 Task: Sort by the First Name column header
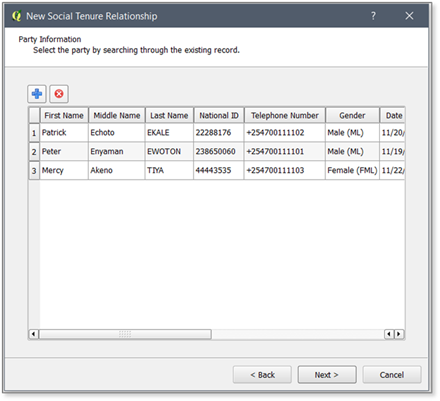(x=64, y=115)
